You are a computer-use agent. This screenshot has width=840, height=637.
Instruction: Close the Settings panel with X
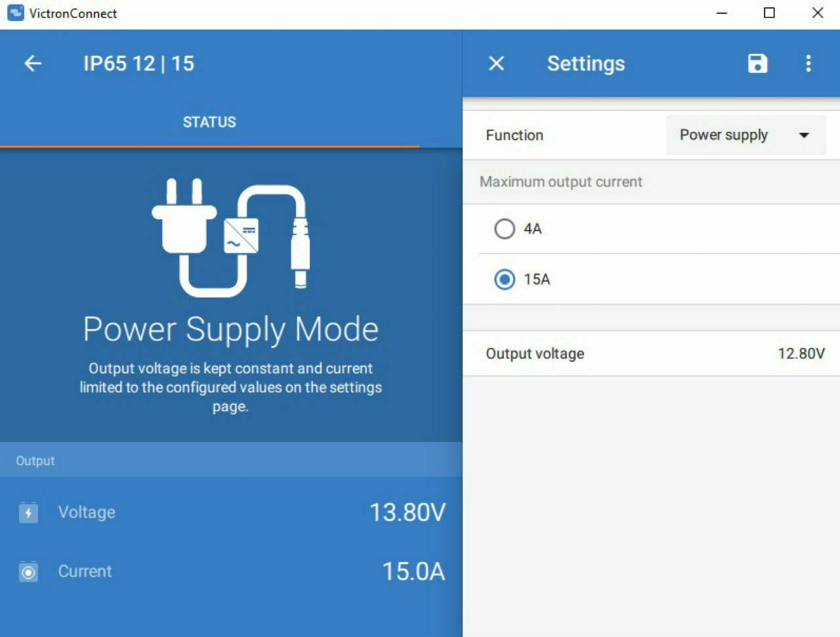coord(497,64)
